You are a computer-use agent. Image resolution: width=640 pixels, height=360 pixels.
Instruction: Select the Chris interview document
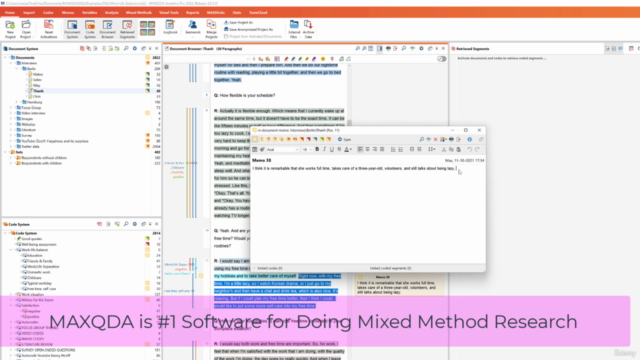(36, 96)
